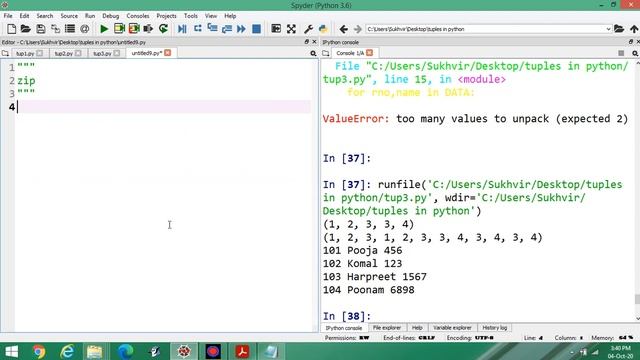Place cursor on editor line 4

click(x=163, y=107)
